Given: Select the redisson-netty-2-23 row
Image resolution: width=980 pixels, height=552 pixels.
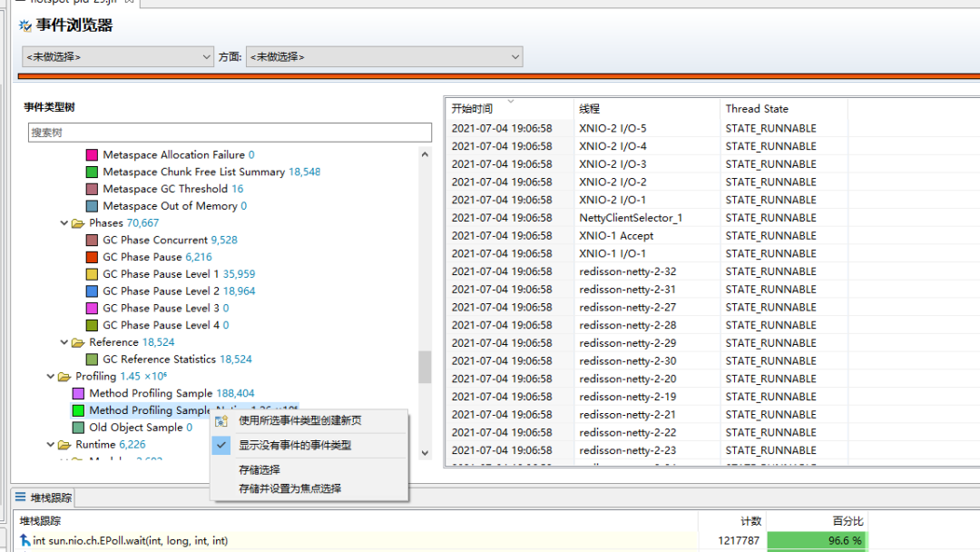Looking at the screenshot, I should pos(712,450).
